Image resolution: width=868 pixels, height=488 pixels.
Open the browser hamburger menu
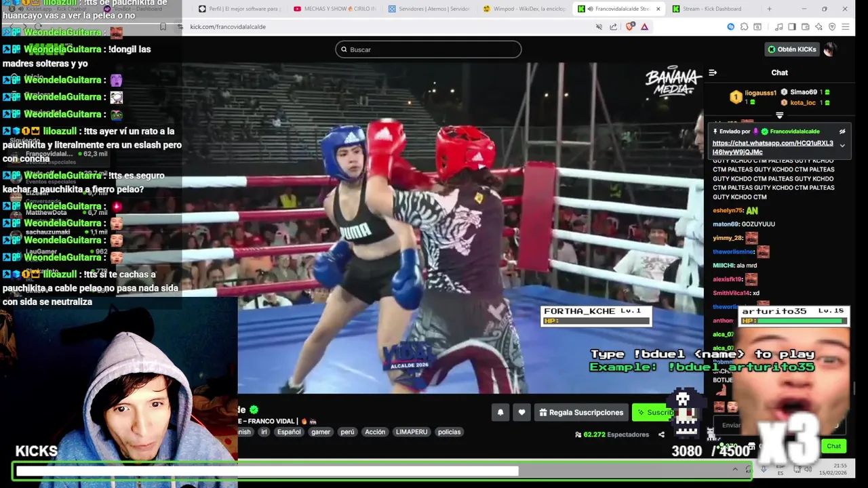845,26
